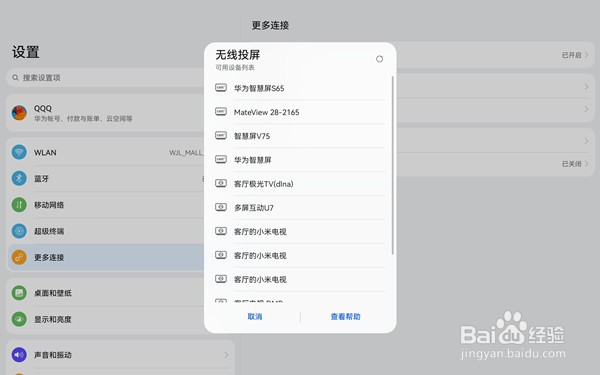This screenshot has width=600, height=375.
Task: Tap the 声音和振动 speaker icon
Action: pyautogui.click(x=19, y=355)
